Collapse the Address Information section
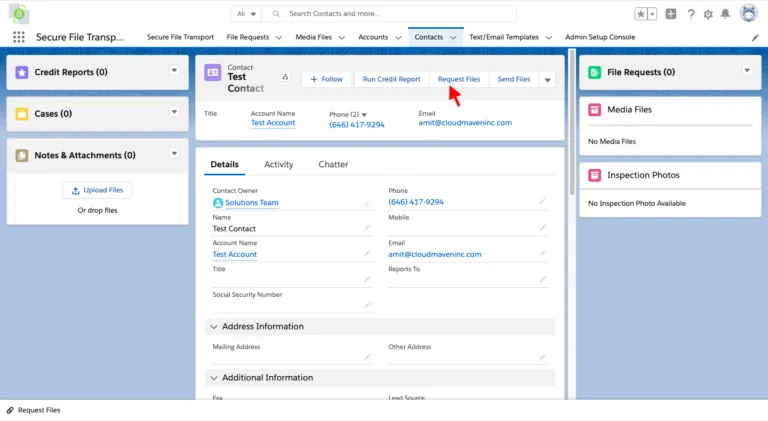The width and height of the screenshot is (768, 421). (x=214, y=327)
